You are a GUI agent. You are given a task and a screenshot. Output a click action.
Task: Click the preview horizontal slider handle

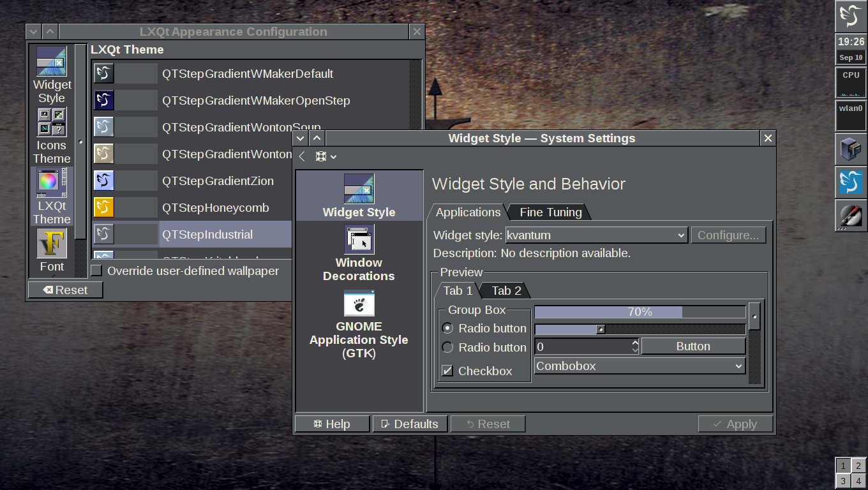(601, 329)
